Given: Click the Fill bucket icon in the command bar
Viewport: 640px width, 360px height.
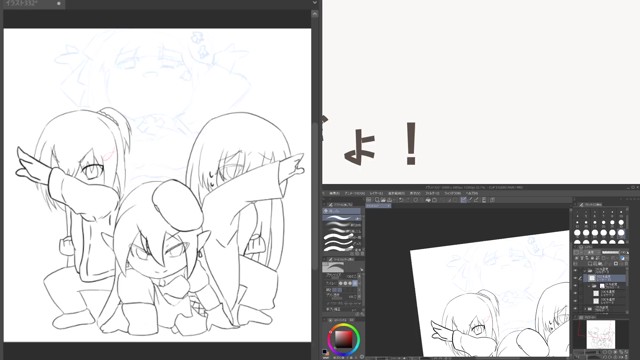Looking at the screenshot, I should coord(428,200).
